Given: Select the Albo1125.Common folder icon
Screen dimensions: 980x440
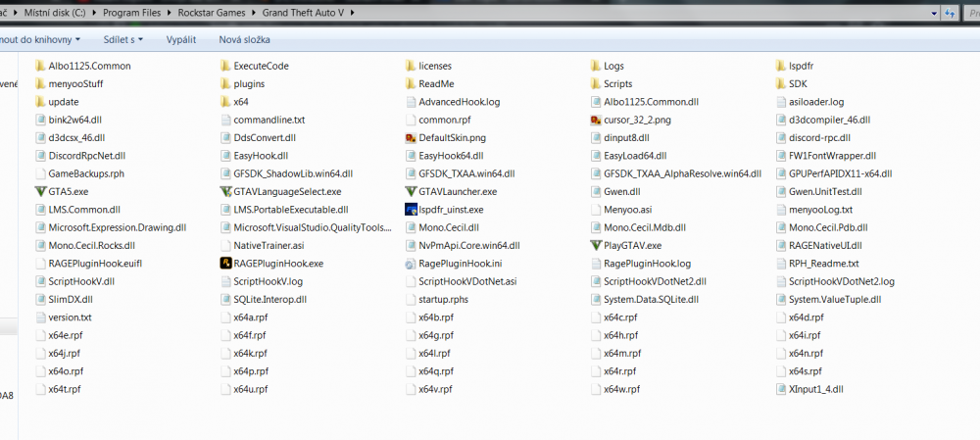Looking at the screenshot, I should (41, 66).
